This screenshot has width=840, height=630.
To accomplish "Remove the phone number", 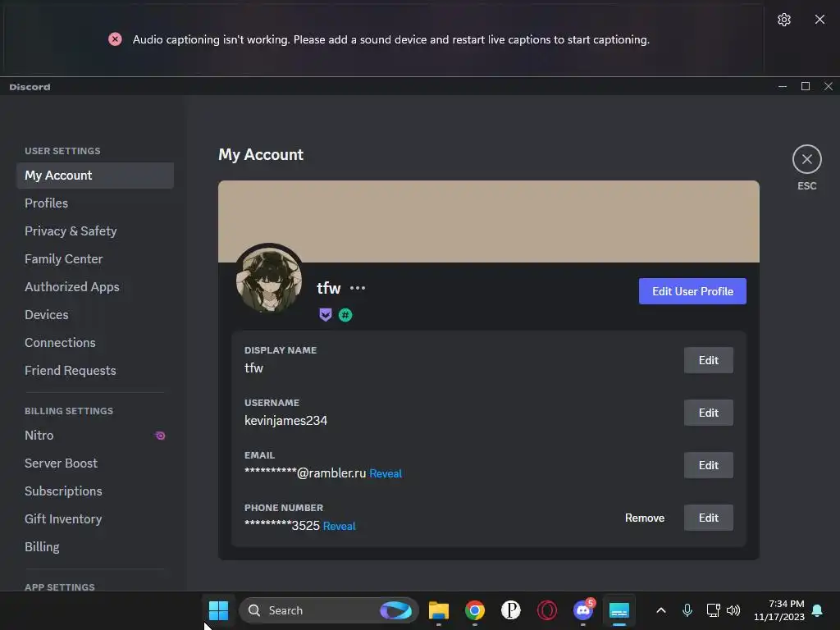I will [x=645, y=518].
